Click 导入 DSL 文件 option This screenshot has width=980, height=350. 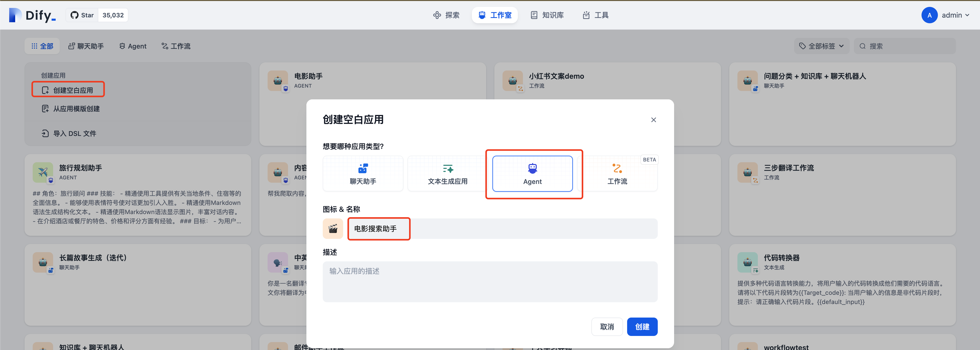pyautogui.click(x=75, y=134)
